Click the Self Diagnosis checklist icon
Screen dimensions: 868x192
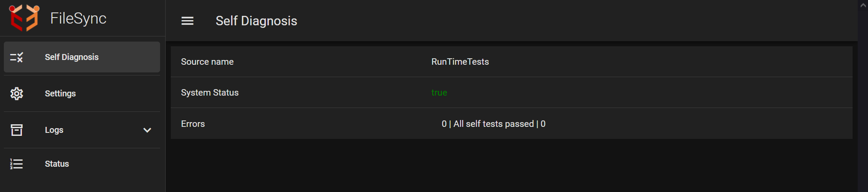click(17, 57)
